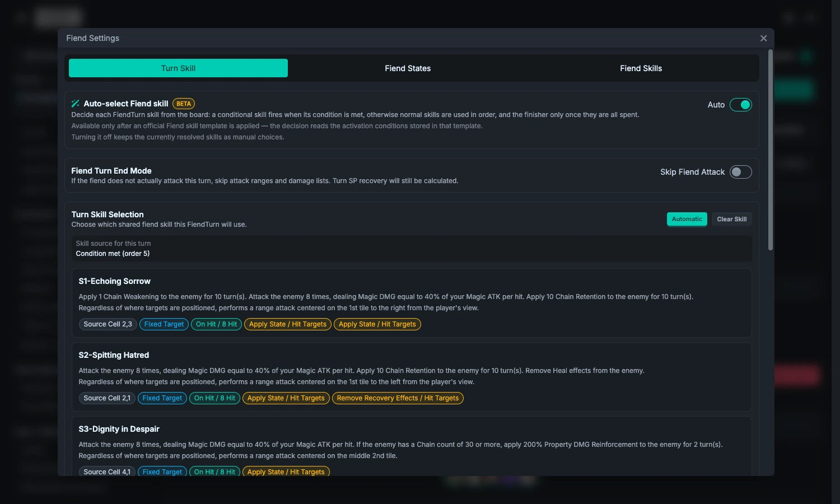Select the S3-Dignity in Despair skill card
The height and width of the screenshot is (504, 840).
point(412,446)
